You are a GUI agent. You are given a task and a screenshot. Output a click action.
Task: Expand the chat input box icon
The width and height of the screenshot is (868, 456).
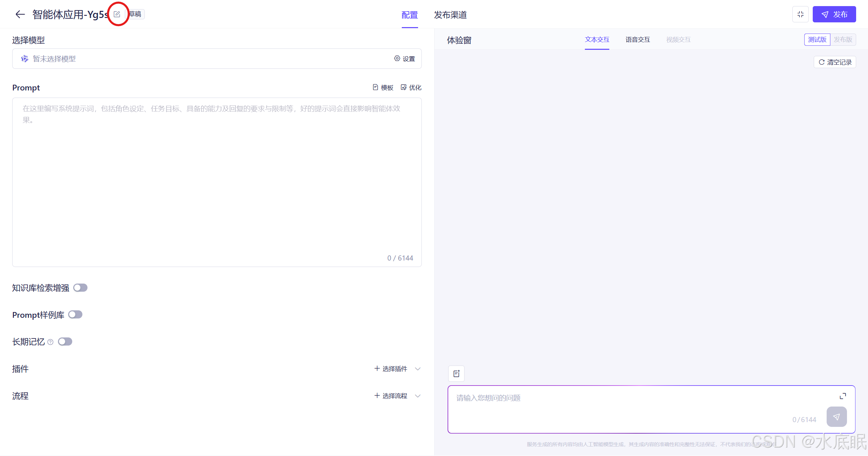pyautogui.click(x=843, y=396)
